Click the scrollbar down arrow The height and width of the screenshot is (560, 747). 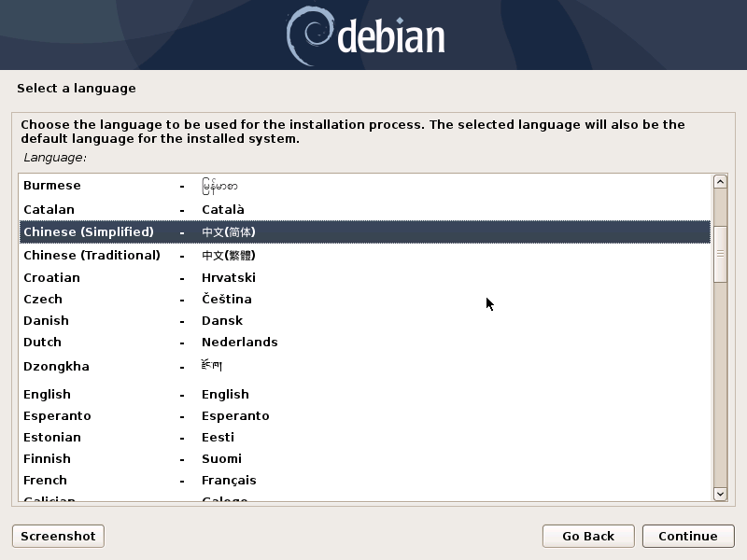pyautogui.click(x=720, y=494)
